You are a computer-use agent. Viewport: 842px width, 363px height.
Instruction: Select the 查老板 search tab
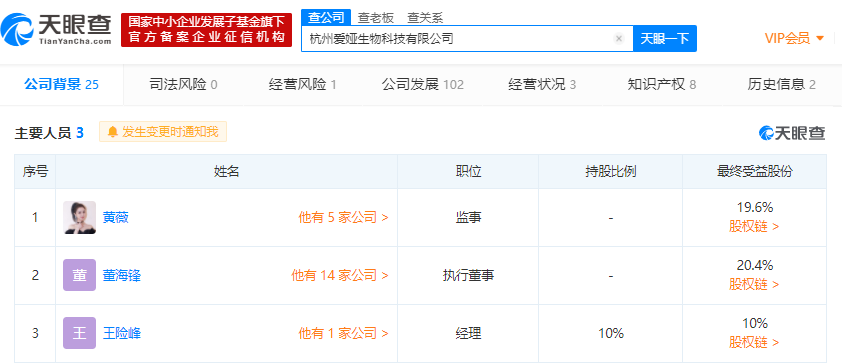pos(376,18)
